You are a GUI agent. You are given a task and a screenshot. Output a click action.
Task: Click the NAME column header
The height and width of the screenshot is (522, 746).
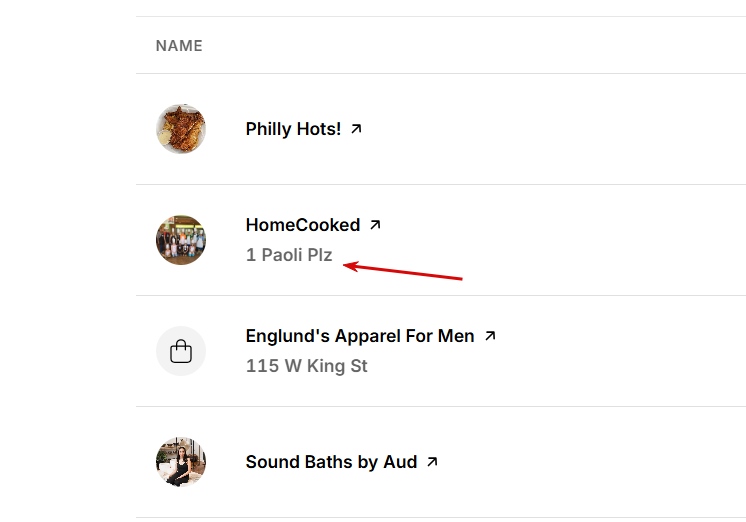(x=179, y=46)
